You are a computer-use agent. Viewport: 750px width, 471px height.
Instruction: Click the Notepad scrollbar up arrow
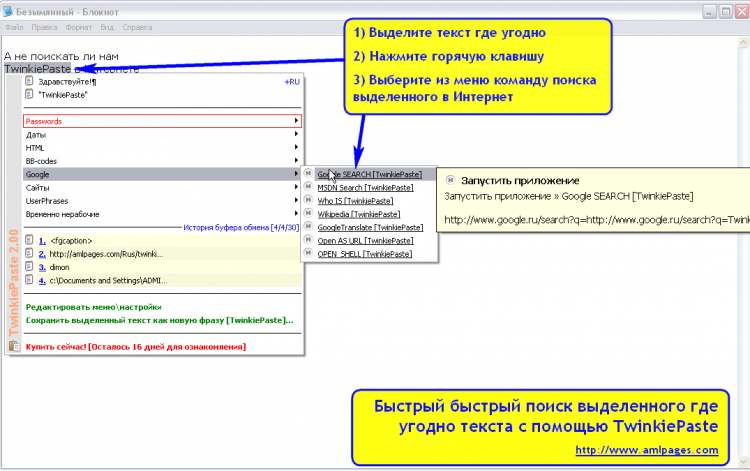tap(743, 43)
